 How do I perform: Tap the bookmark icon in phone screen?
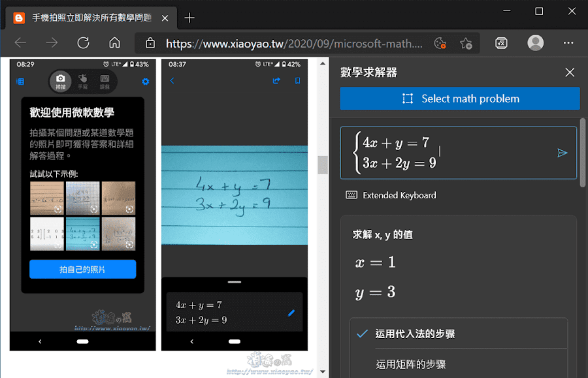[x=297, y=80]
